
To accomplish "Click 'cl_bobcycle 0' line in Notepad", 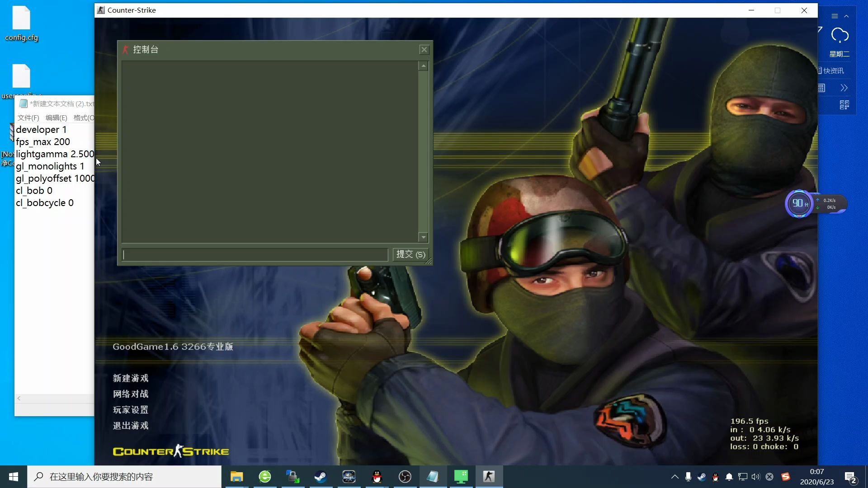I will (x=45, y=203).
